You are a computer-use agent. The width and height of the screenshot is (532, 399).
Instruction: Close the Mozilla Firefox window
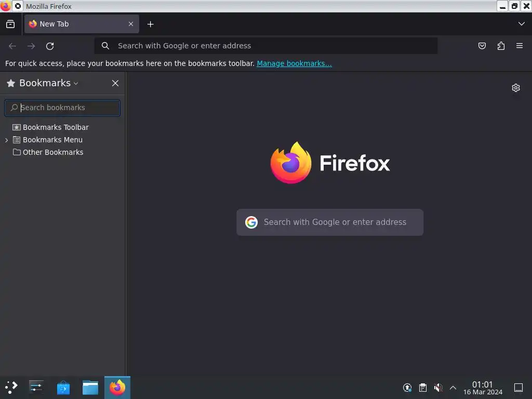click(x=526, y=6)
